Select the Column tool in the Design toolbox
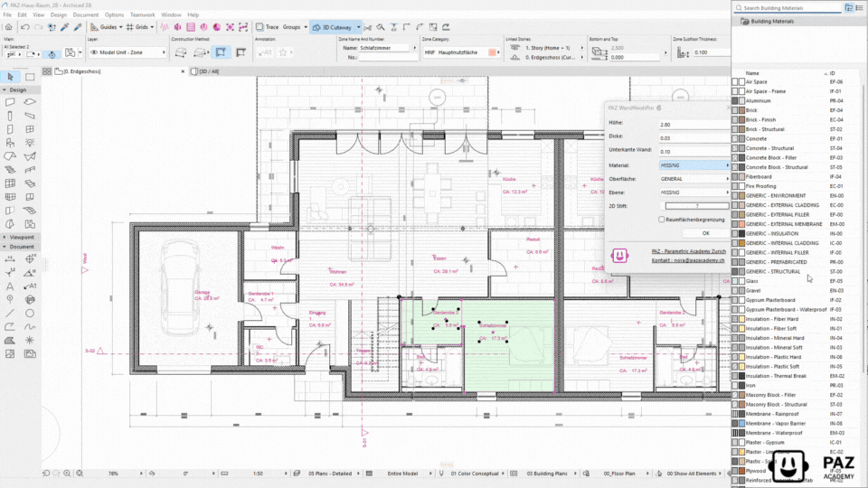Screen dimensions: 868x488 click(x=10, y=116)
